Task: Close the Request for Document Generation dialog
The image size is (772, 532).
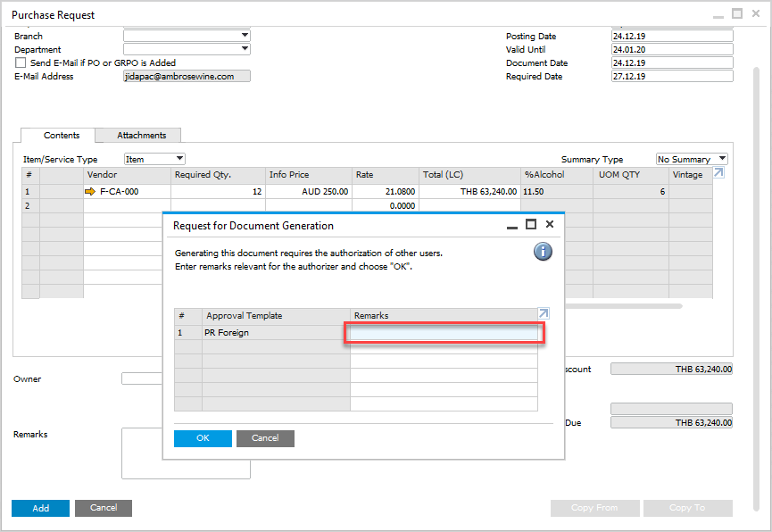Action: pos(550,224)
